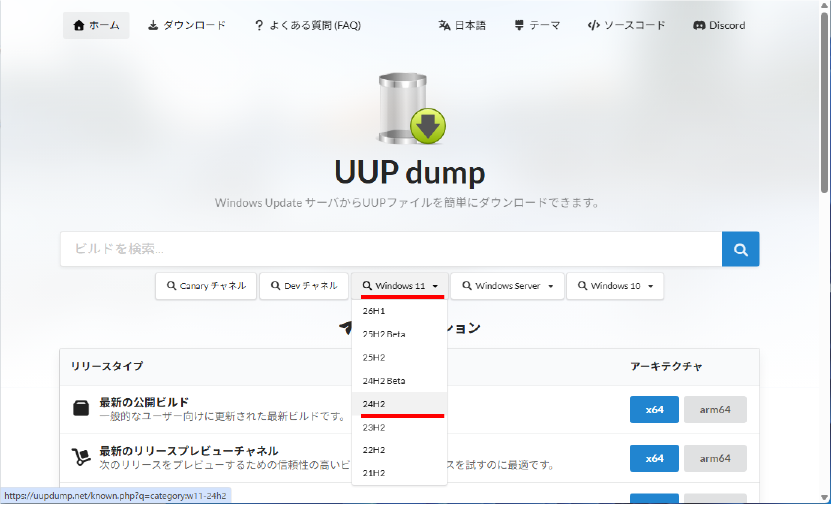Select 21H2 from the dropdown

[400, 473]
